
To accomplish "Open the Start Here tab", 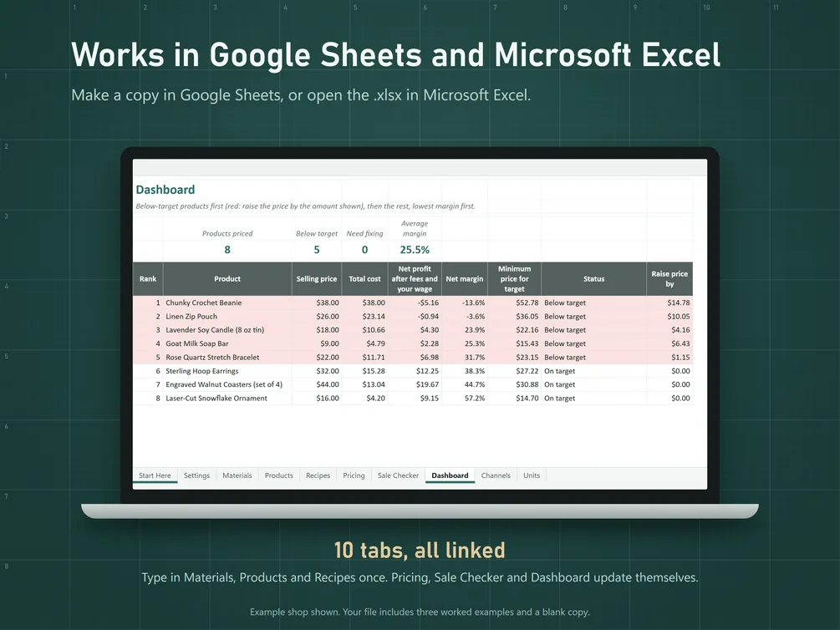I will 155,475.
